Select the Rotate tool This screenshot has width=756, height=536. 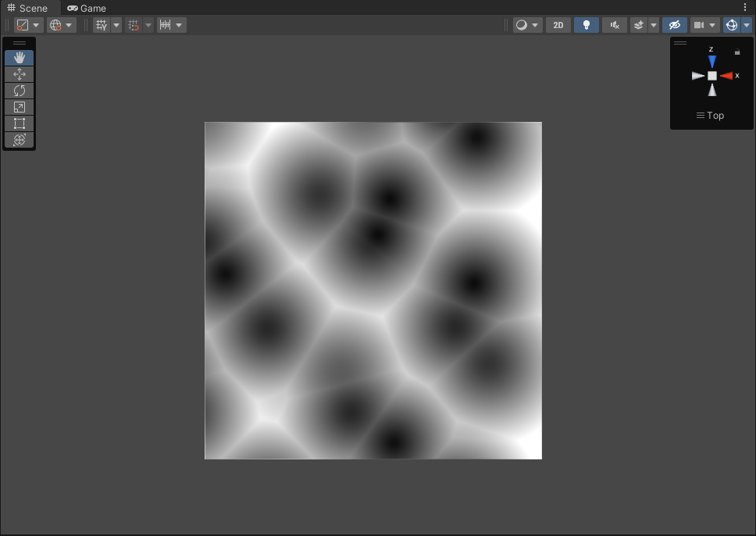20,91
